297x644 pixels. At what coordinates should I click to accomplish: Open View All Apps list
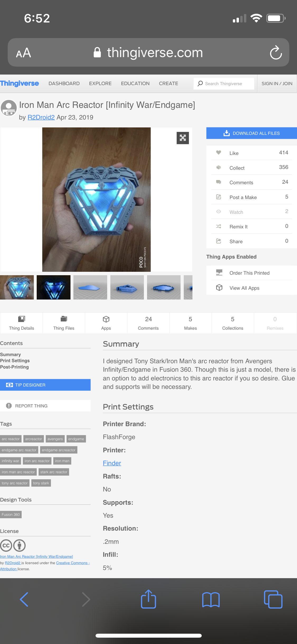pos(251,288)
